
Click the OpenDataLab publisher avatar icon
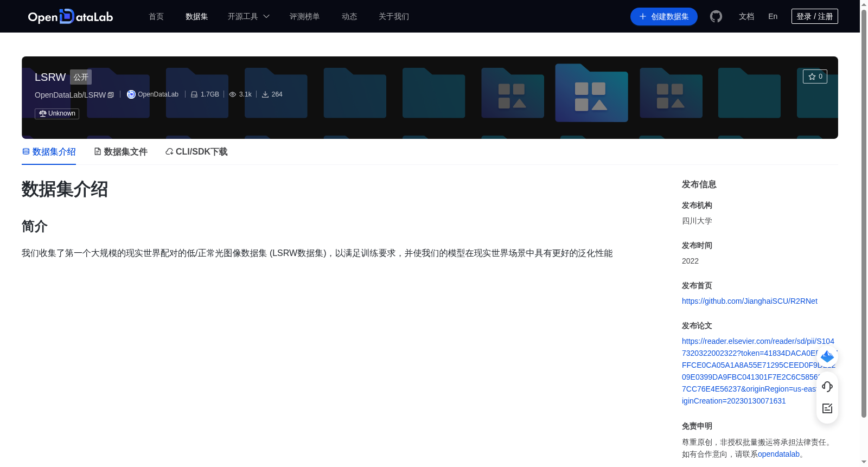[131, 94]
